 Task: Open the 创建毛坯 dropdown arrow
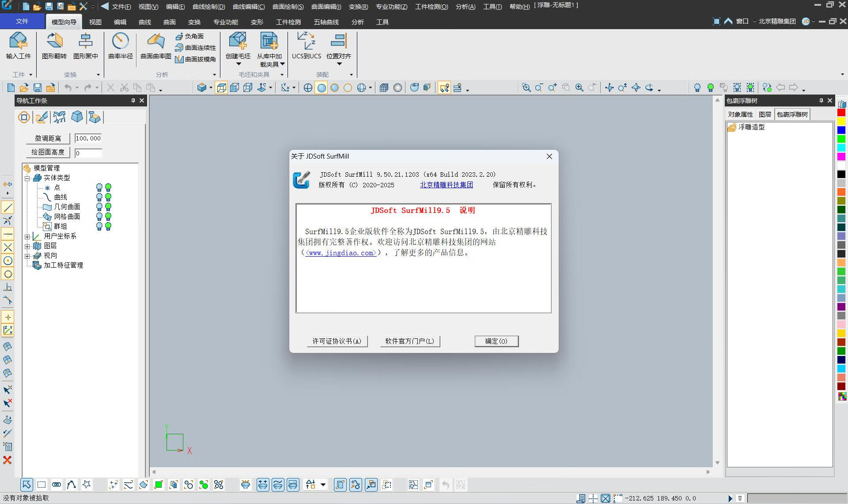click(238, 64)
